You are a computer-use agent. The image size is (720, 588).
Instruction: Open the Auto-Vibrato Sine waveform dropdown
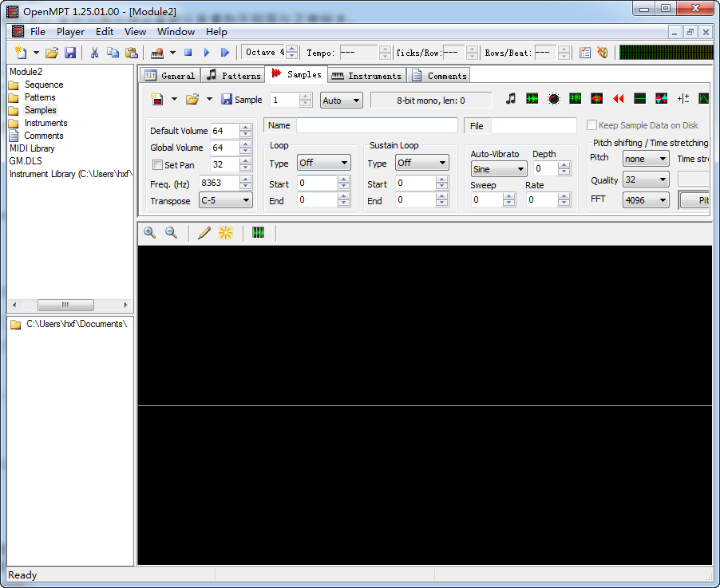499,169
